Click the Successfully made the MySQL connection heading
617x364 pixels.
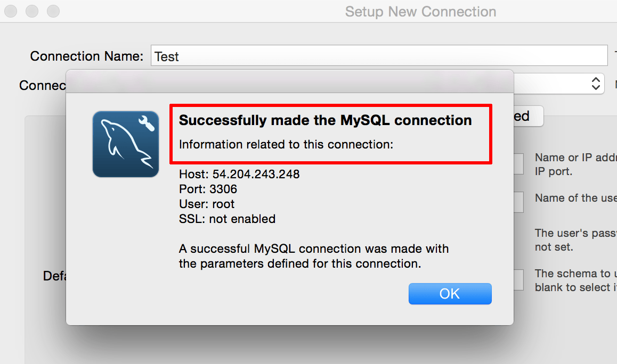point(325,120)
